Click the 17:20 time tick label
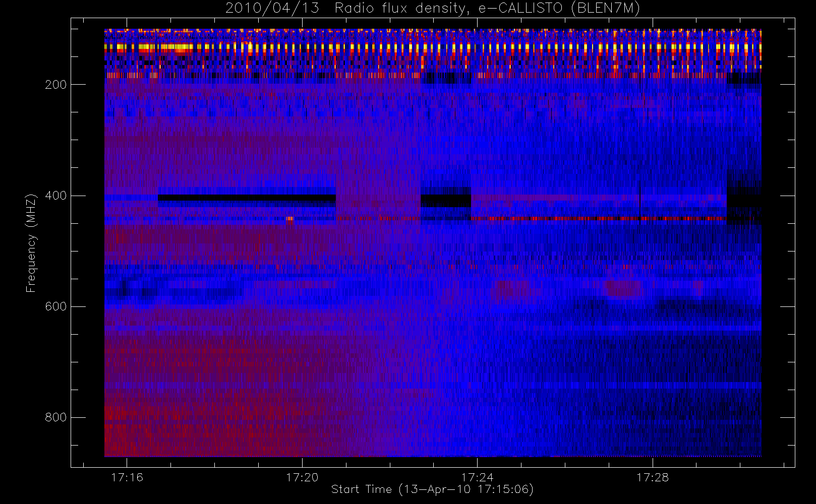 coord(302,477)
